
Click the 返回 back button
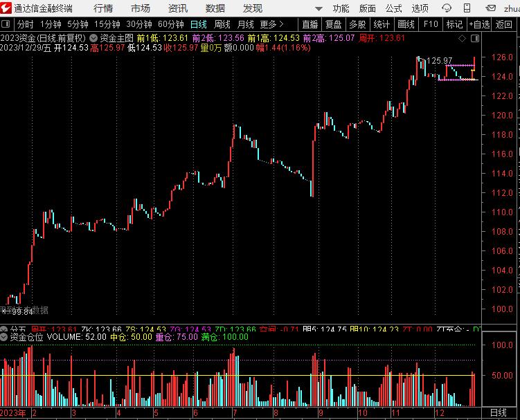pos(504,24)
